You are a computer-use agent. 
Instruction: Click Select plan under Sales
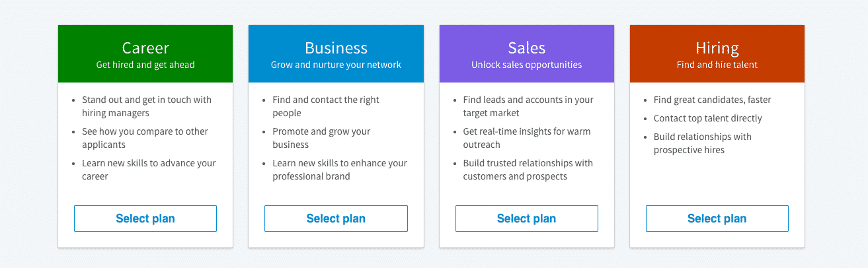click(526, 218)
